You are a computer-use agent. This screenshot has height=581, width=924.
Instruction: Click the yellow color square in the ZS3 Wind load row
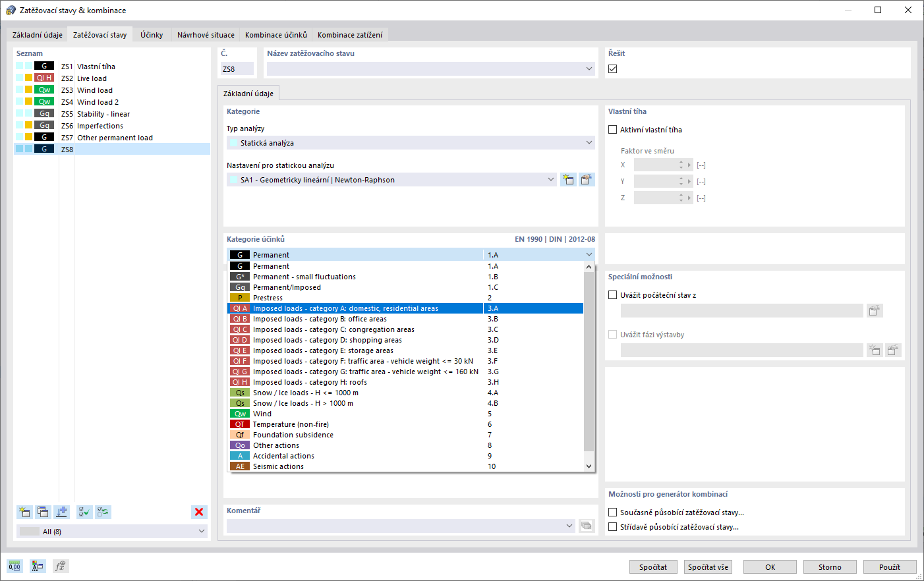coord(28,90)
